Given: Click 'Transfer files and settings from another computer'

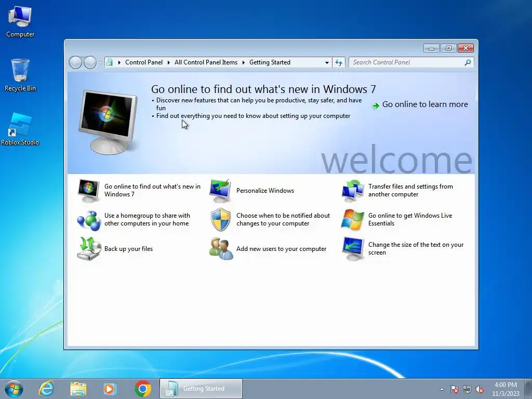Looking at the screenshot, I should coord(410,190).
